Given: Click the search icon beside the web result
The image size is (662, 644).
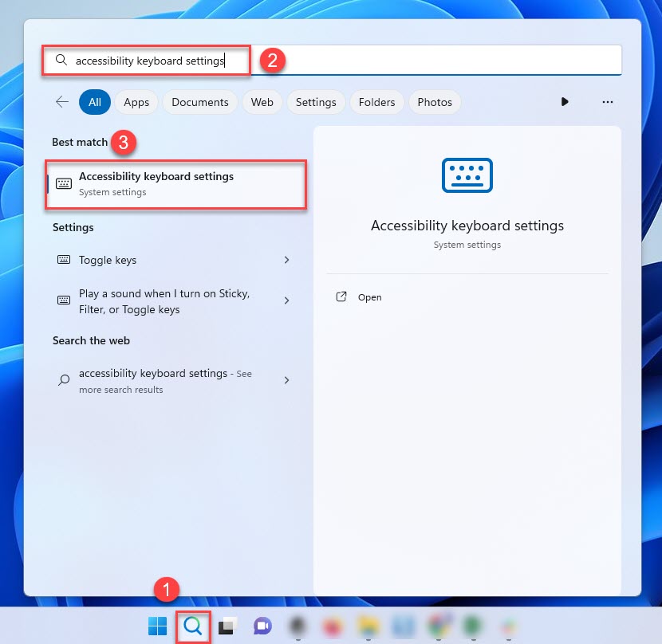Looking at the screenshot, I should 64,380.
